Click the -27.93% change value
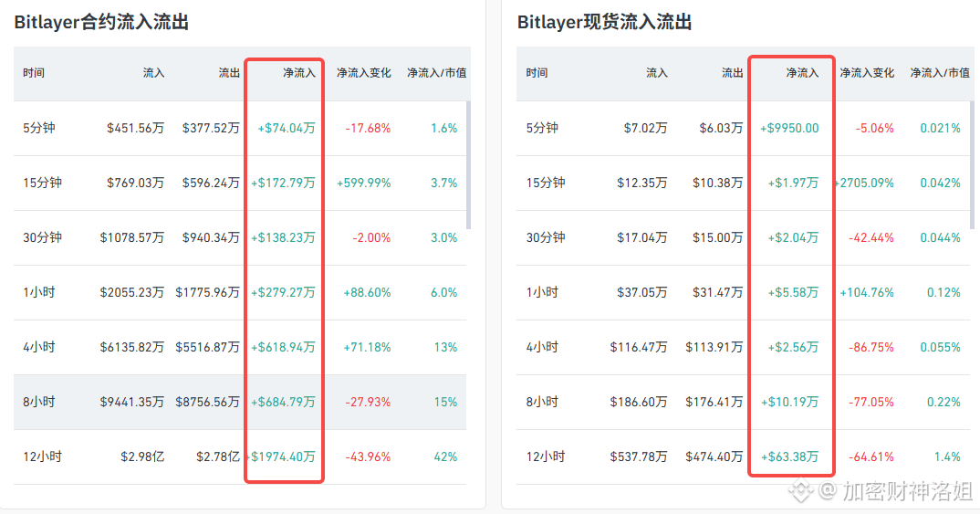The image size is (980, 514). pyautogui.click(x=368, y=402)
